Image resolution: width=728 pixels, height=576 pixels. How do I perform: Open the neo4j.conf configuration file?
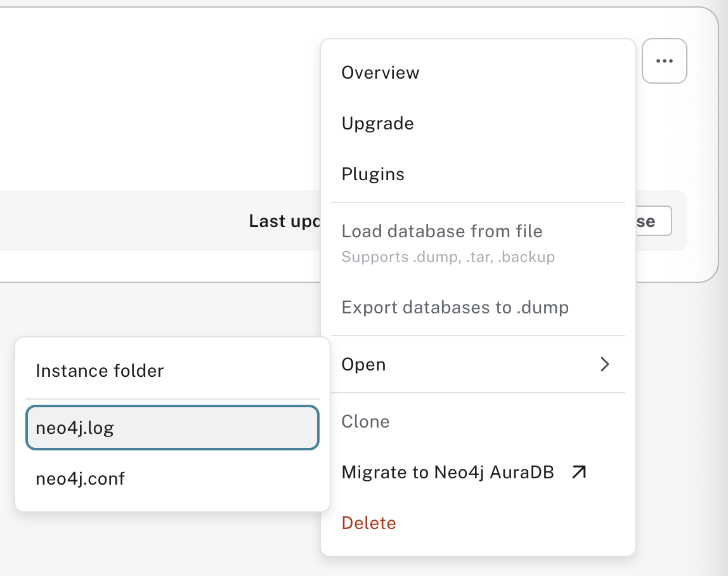pos(81,479)
